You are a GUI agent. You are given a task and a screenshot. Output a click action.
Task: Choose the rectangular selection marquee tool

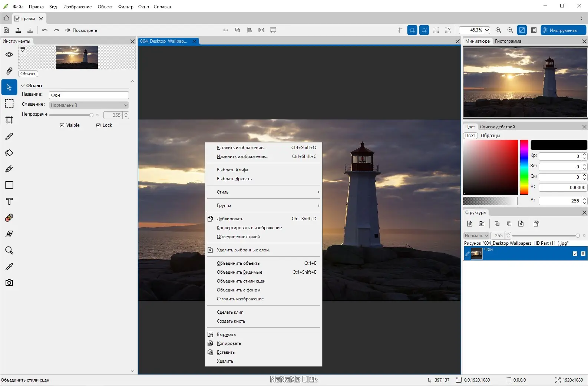pos(9,103)
